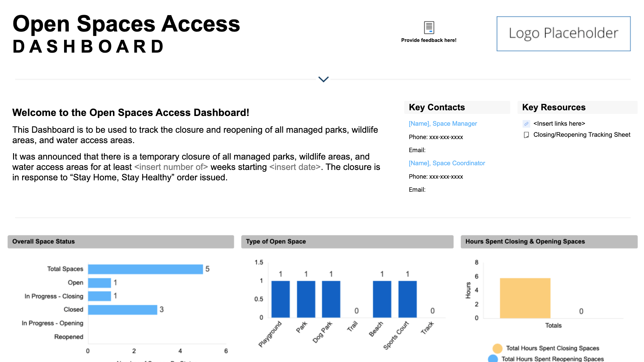Screen dimensions: 644x362
Task: Click the sheet icon beside Closing/Reopening Tracking Sheet
Action: tap(526, 135)
